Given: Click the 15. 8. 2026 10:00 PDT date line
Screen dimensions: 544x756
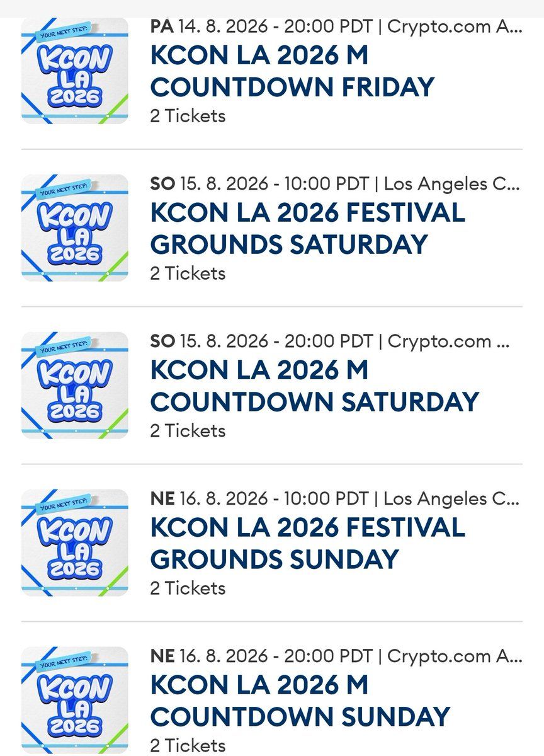Looking at the screenshot, I should [336, 184].
